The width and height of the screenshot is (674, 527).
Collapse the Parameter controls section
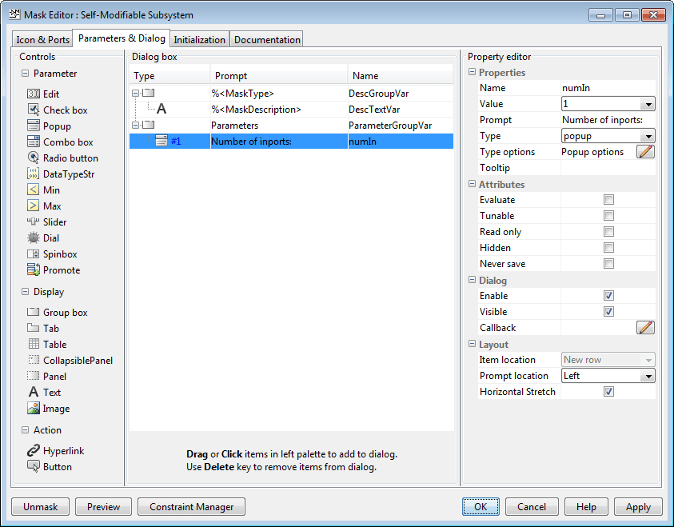coord(25,74)
